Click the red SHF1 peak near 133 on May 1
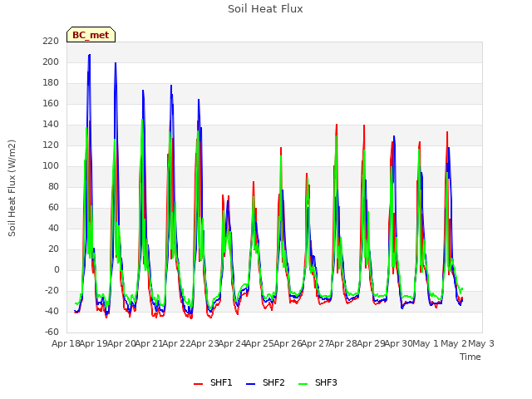The width and height of the screenshot is (532, 399). [447, 132]
